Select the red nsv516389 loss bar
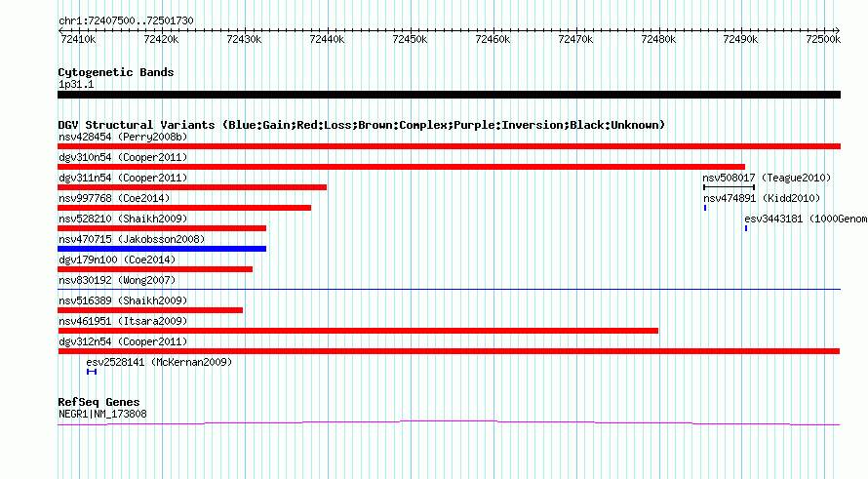The image size is (868, 479). [x=150, y=310]
